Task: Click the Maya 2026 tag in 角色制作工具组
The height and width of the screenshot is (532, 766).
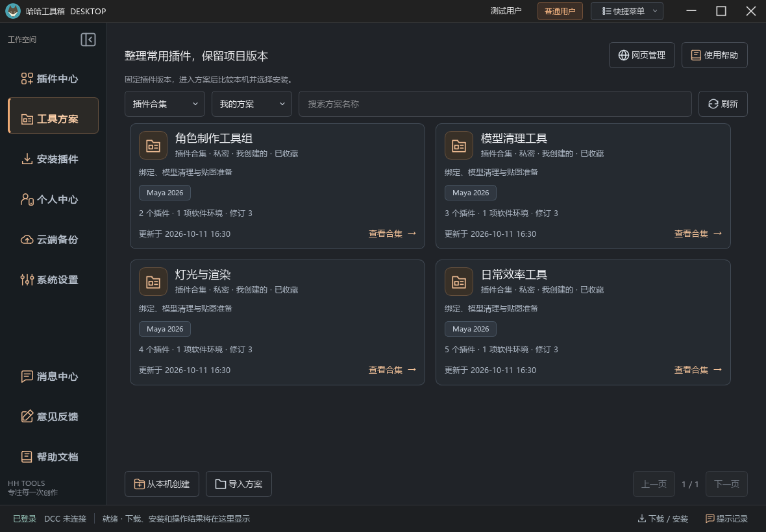Action: click(165, 193)
